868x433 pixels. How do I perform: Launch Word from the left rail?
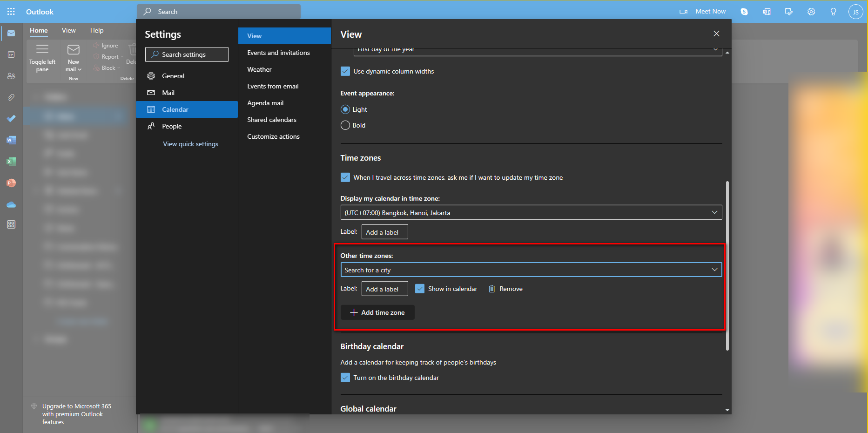tap(11, 140)
